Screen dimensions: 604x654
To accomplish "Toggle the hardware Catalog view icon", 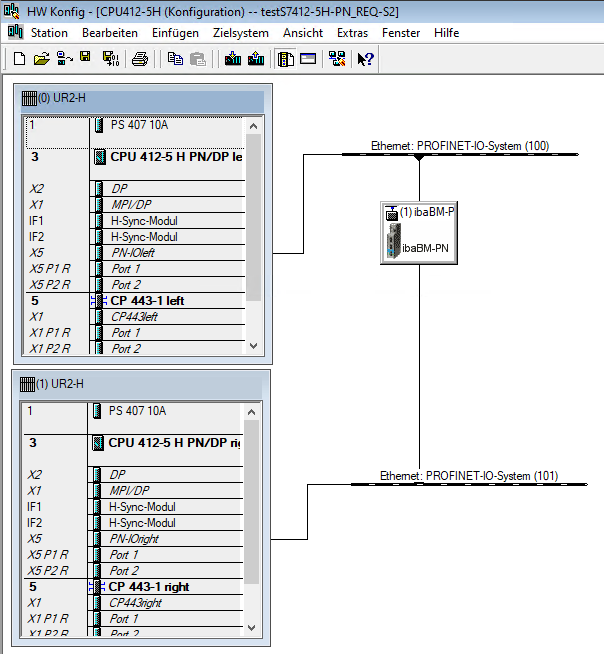I will (285, 59).
